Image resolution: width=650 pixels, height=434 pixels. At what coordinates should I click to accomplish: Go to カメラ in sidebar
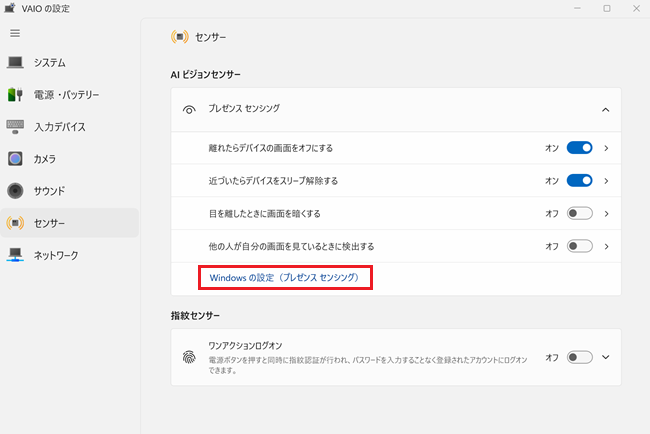click(x=70, y=159)
